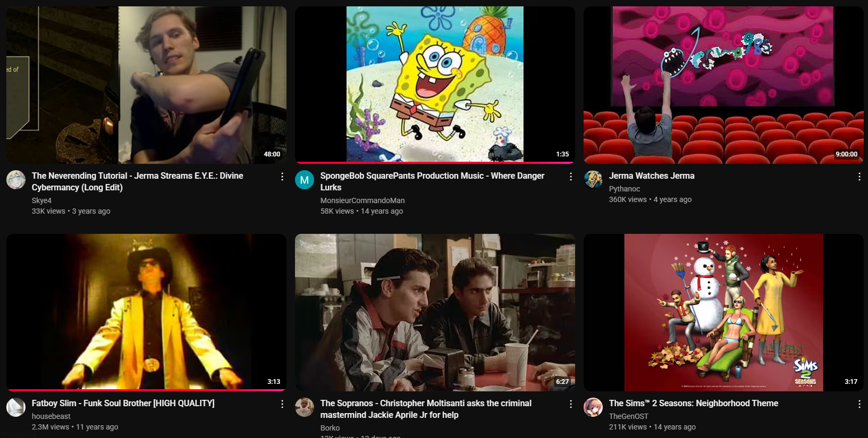
Task: Open housebeast channel avatar
Action: (x=16, y=407)
